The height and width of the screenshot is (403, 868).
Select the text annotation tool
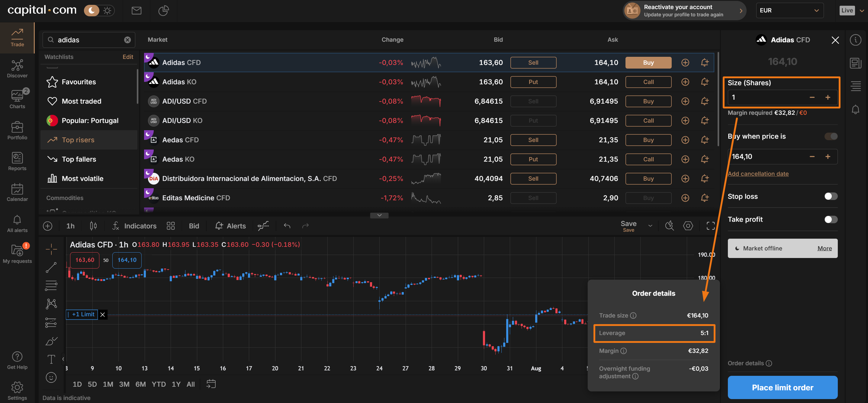point(51,359)
